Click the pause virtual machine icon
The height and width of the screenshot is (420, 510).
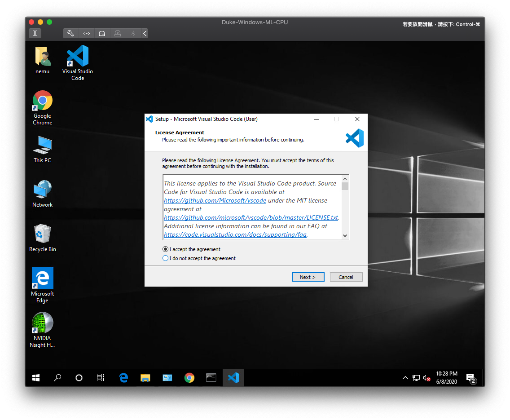pos(35,33)
